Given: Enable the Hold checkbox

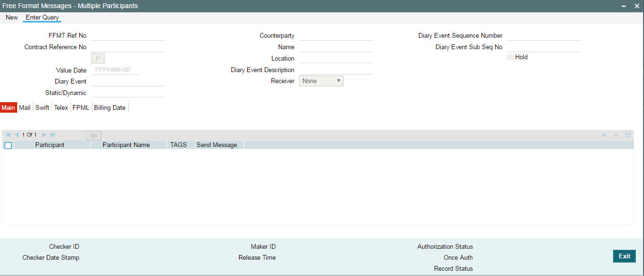Looking at the screenshot, I should pyautogui.click(x=510, y=57).
